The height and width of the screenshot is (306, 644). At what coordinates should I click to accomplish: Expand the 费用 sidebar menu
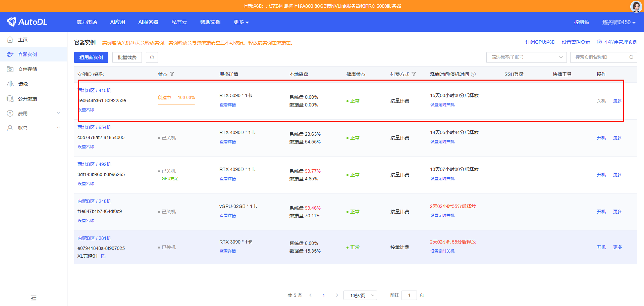[34, 114]
